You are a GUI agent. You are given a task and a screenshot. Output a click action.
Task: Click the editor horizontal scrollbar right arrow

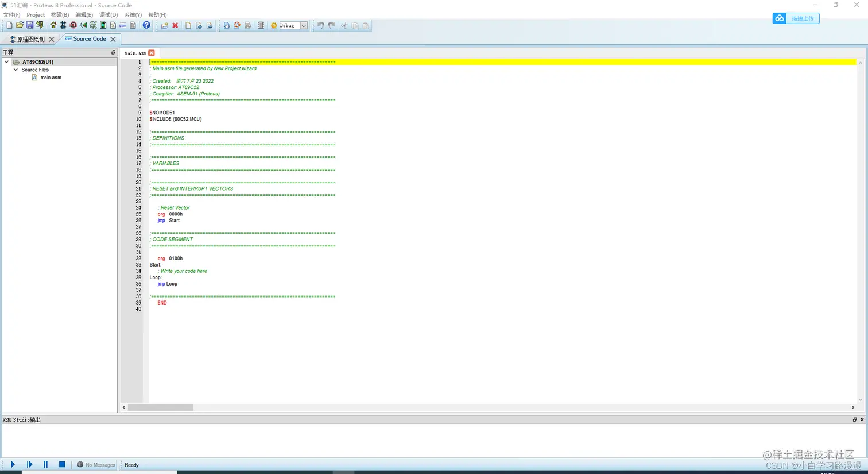[x=852, y=407]
